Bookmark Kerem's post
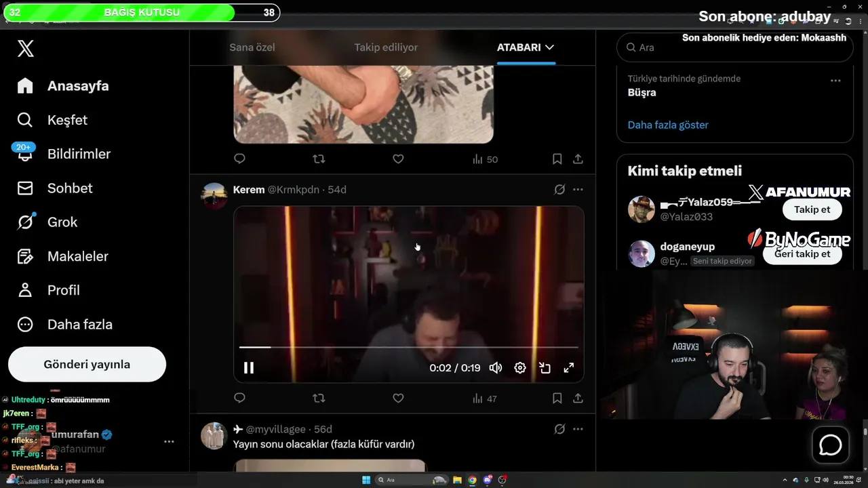This screenshot has width=868, height=488. [x=557, y=398]
